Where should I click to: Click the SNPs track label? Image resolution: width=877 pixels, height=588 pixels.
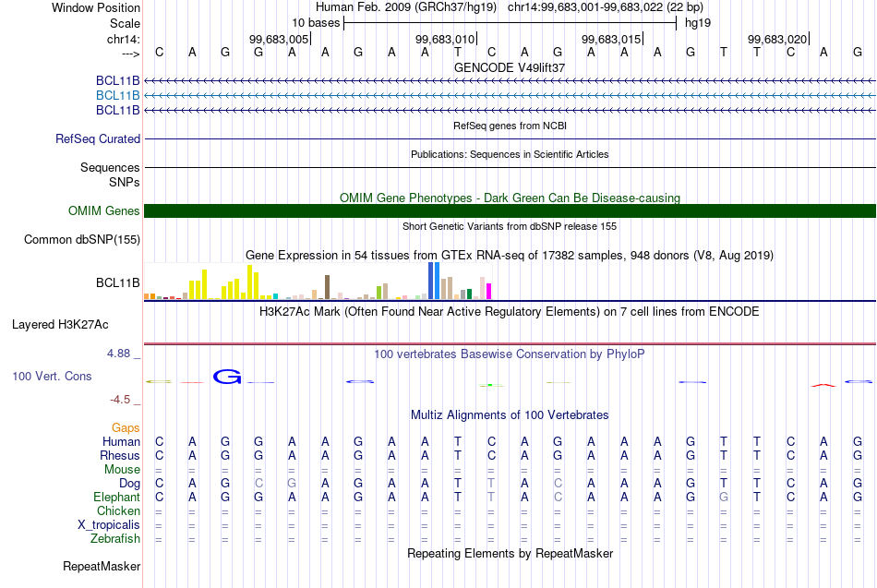(125, 182)
